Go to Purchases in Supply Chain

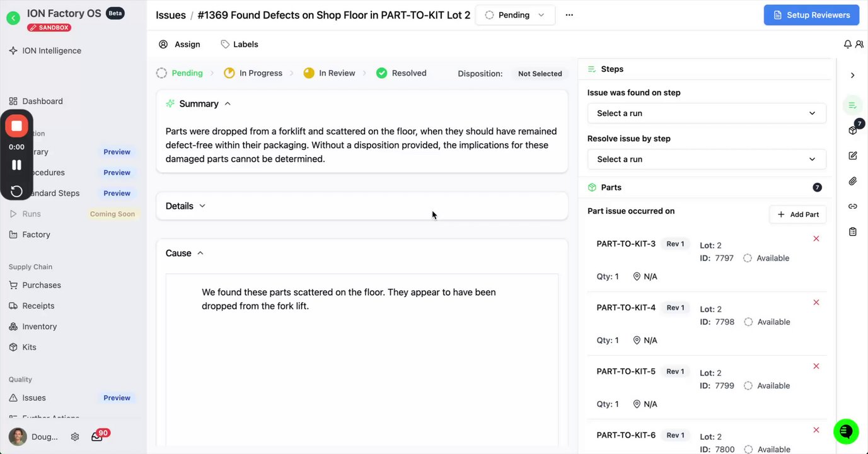pyautogui.click(x=41, y=285)
